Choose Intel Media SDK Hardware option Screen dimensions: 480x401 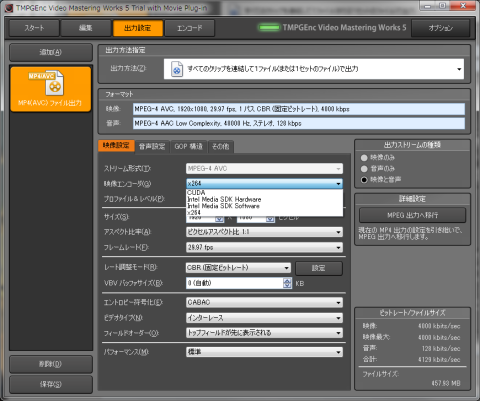pyautogui.click(x=264, y=199)
